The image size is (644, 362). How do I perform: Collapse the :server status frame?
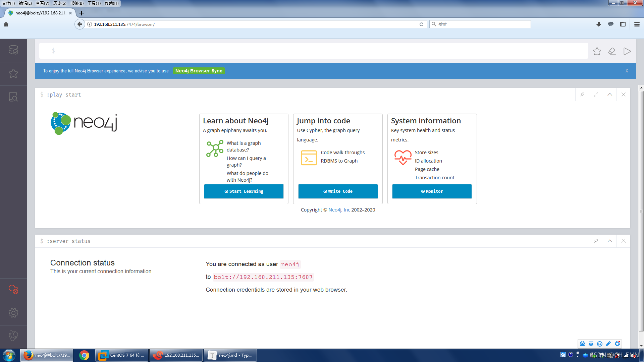(x=610, y=241)
